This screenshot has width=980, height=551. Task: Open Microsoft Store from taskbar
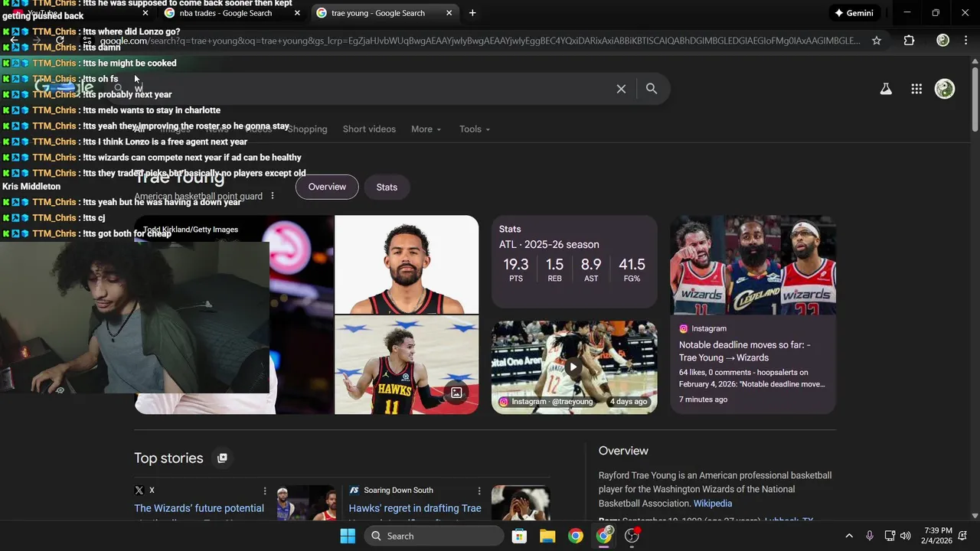(x=519, y=536)
